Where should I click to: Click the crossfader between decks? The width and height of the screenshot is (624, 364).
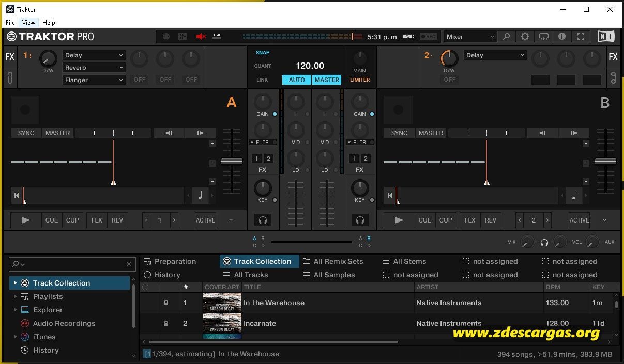(x=312, y=242)
